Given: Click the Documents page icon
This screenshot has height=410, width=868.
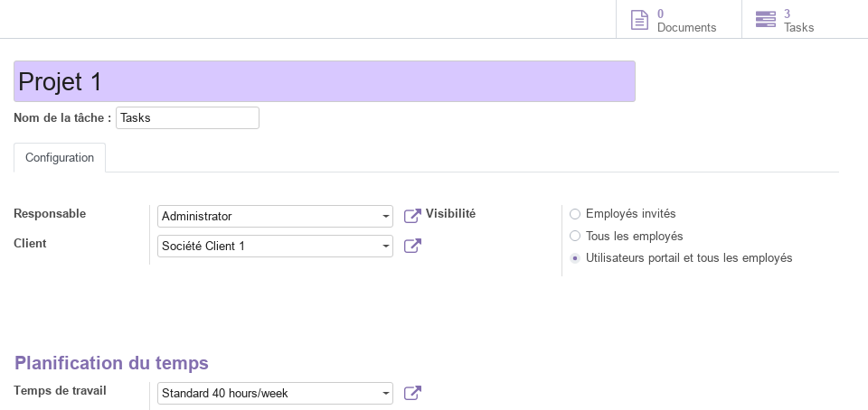Looking at the screenshot, I should (639, 20).
